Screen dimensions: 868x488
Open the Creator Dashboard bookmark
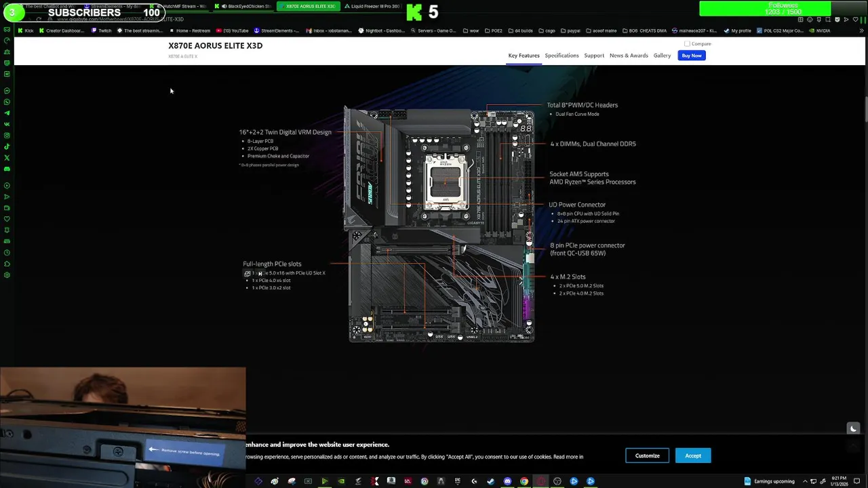(62, 30)
